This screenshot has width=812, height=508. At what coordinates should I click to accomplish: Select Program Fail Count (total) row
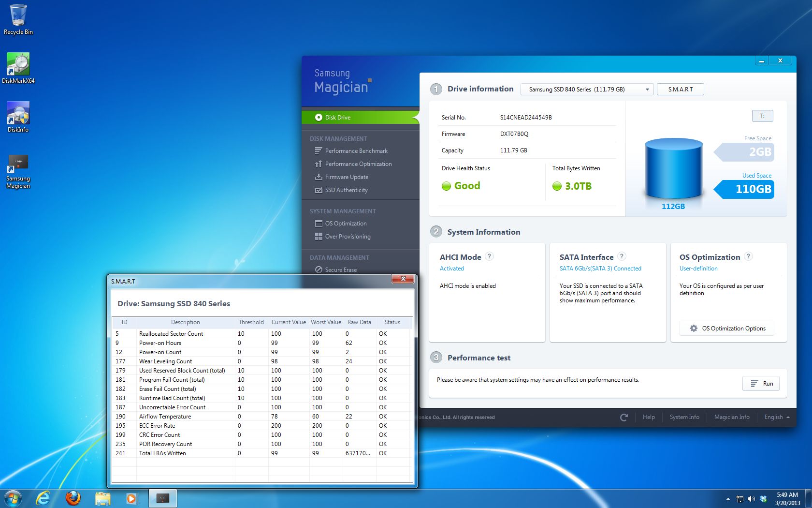261,380
